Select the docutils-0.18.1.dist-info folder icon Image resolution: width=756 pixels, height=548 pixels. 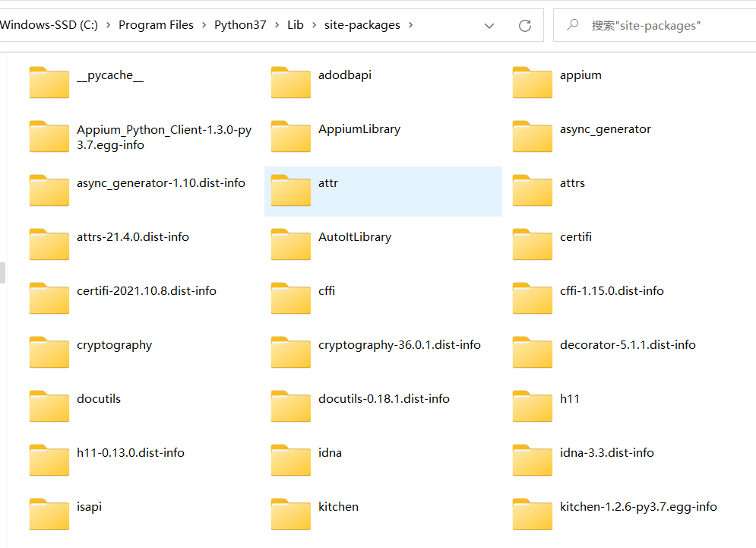(291, 407)
